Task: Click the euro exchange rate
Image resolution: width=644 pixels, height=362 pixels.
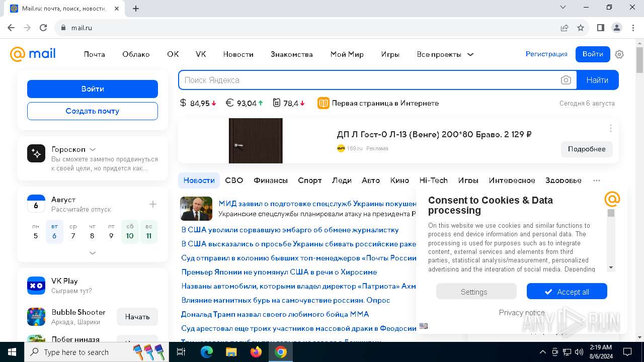Action: click(245, 103)
